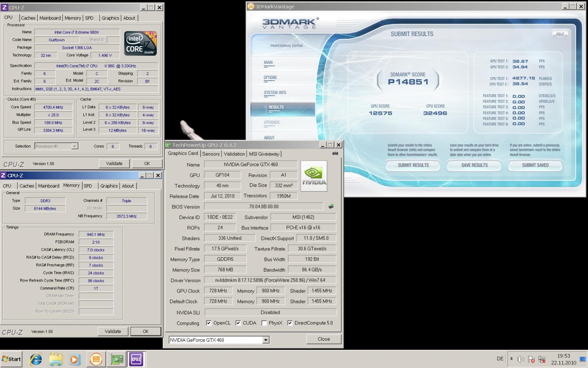The width and height of the screenshot is (588, 368).
Task: Click the Show desktop strip on taskbar
Action: coord(583,359)
